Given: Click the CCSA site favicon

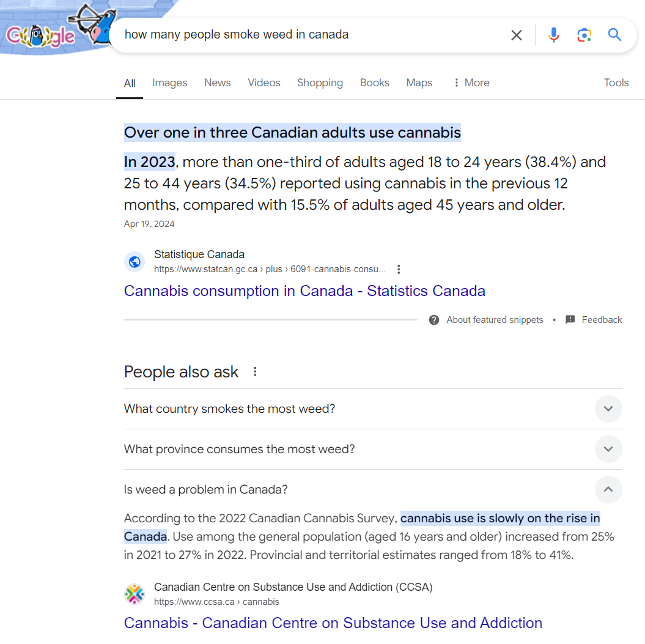Looking at the screenshot, I should (135, 594).
